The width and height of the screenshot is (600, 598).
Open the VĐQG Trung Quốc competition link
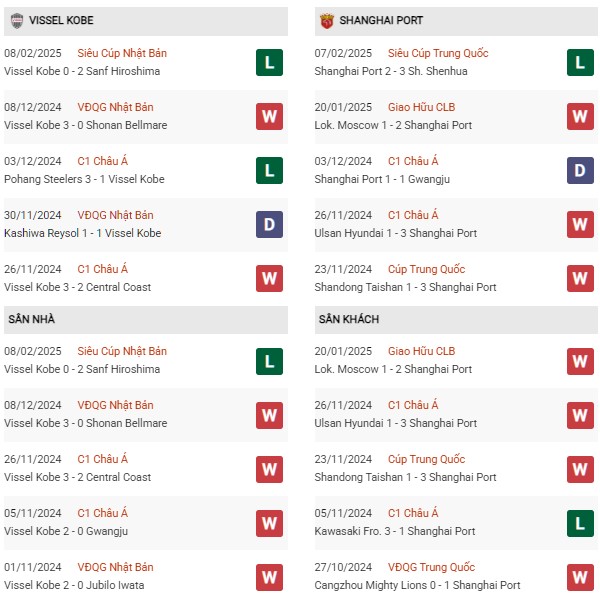point(431,567)
